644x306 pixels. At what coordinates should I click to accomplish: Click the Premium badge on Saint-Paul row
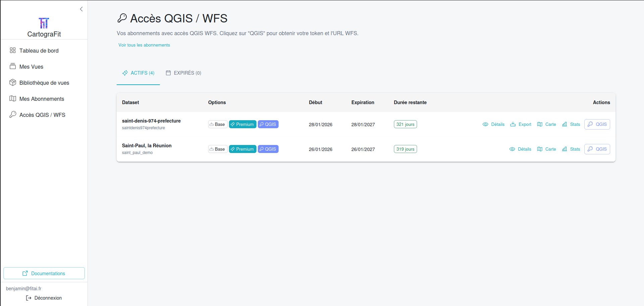pyautogui.click(x=242, y=149)
